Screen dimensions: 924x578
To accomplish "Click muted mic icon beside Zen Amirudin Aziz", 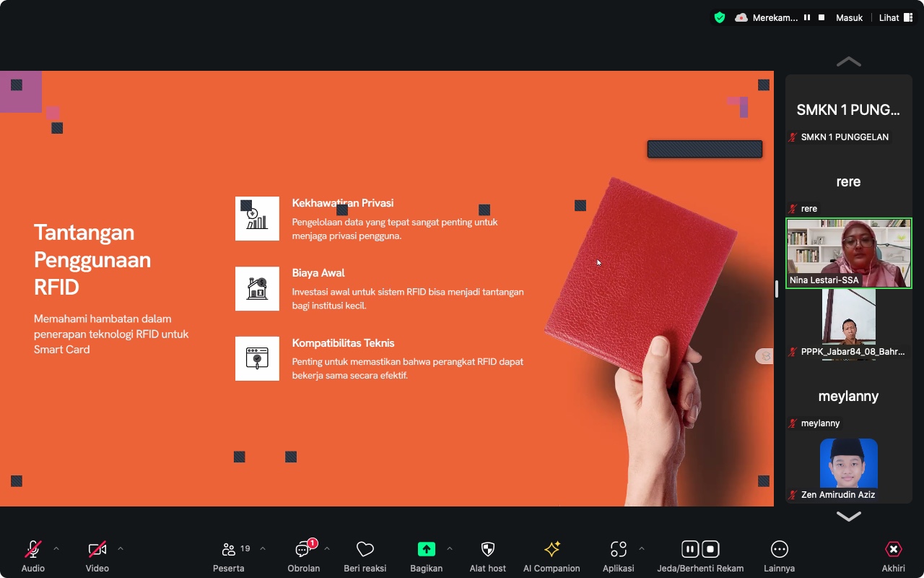I will tap(793, 495).
